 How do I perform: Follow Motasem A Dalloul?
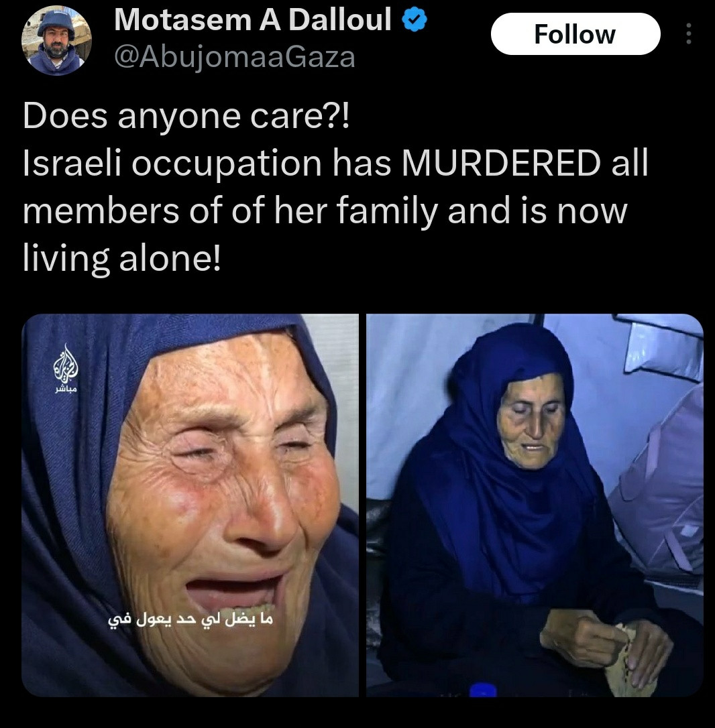(575, 34)
